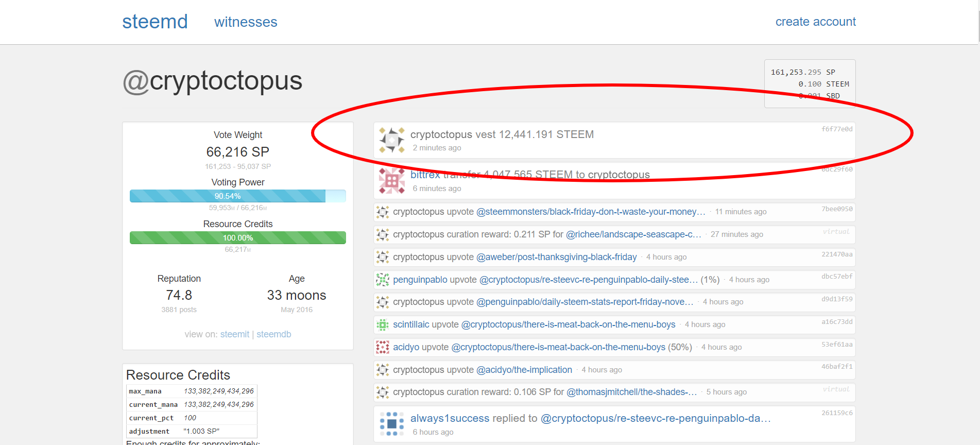Click the virtual label on 0.211 SP reward row
980x445 pixels.
[836, 232]
